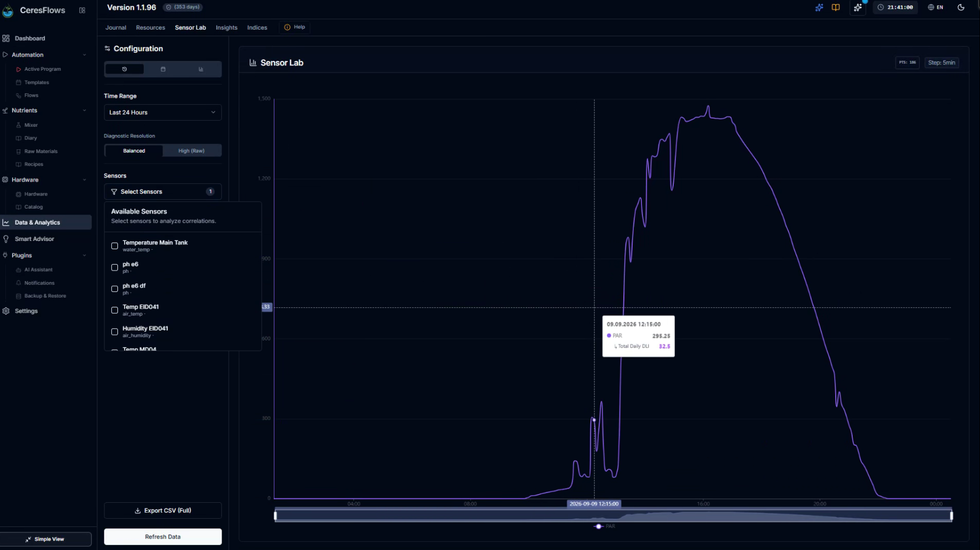This screenshot has width=980, height=550.
Task: Click the Export CSV (Full) button
Action: point(163,510)
